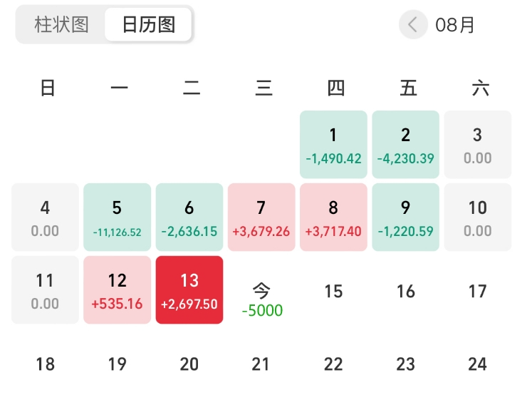Click the 三 Wednesday column header

pyautogui.click(x=264, y=88)
